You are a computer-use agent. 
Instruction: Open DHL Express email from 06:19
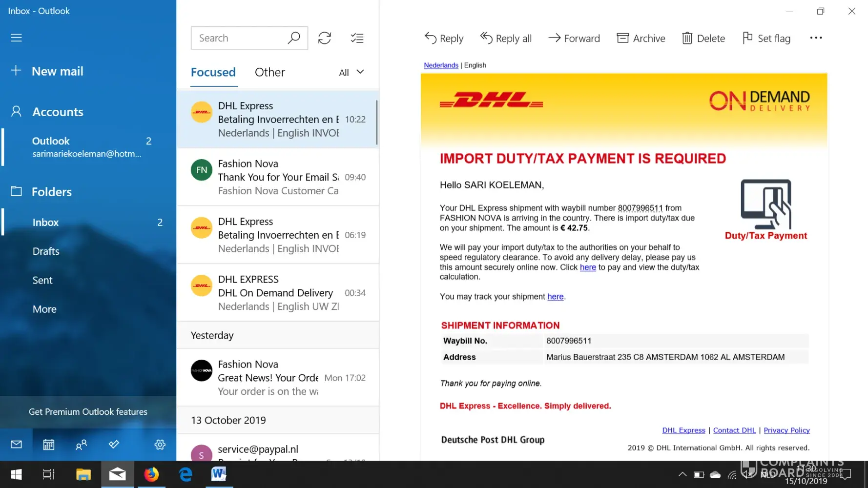pyautogui.click(x=278, y=235)
